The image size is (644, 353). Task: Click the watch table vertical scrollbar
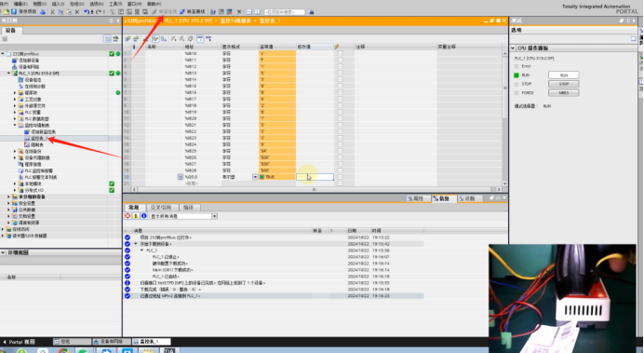click(x=504, y=118)
